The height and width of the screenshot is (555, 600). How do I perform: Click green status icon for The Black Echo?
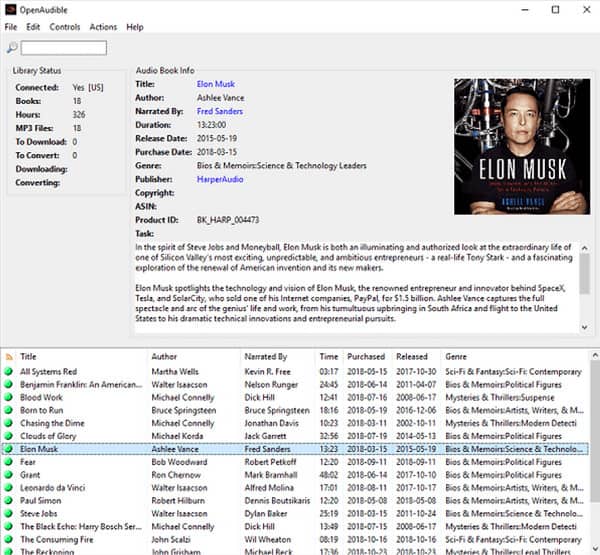tap(8, 527)
